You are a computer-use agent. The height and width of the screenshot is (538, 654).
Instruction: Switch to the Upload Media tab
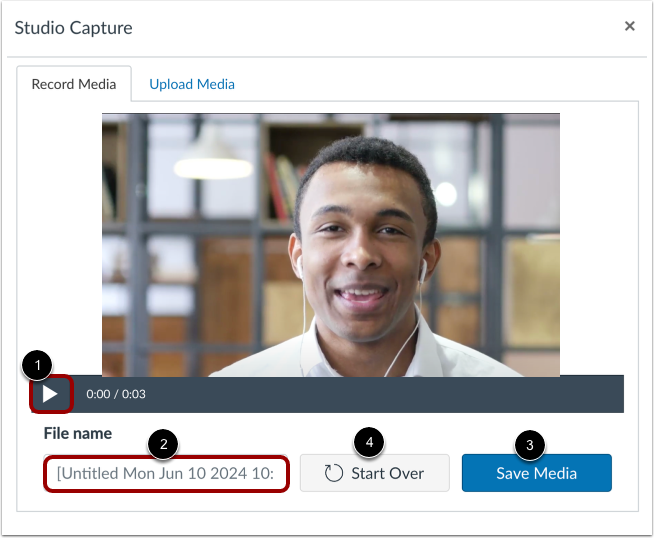click(x=192, y=84)
